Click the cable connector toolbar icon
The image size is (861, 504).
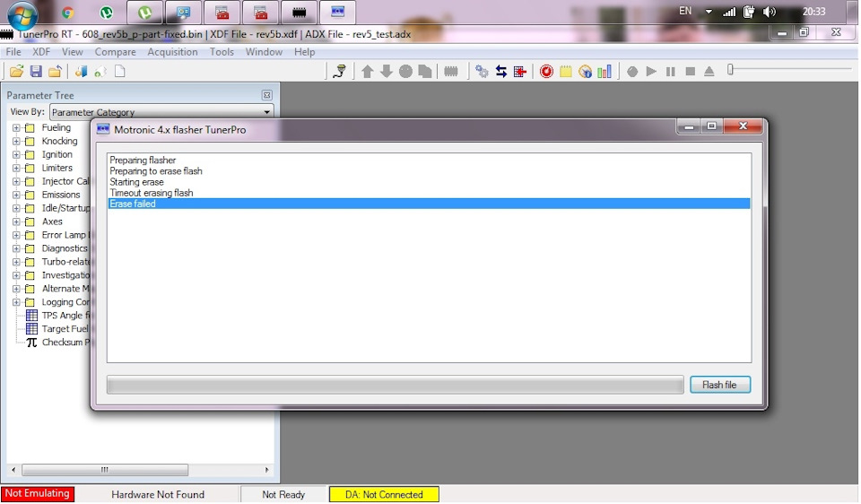340,72
